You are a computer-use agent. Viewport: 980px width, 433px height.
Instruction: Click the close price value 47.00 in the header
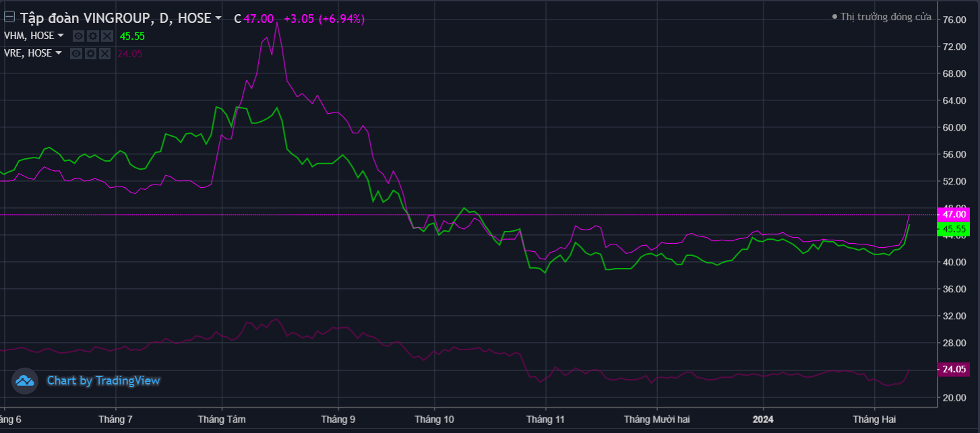point(258,19)
